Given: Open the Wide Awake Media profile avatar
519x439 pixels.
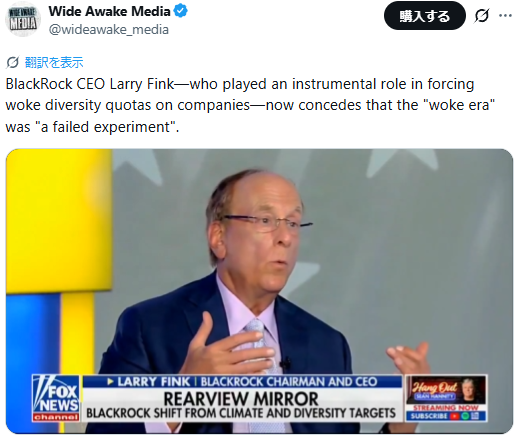Looking at the screenshot, I should (x=23, y=20).
